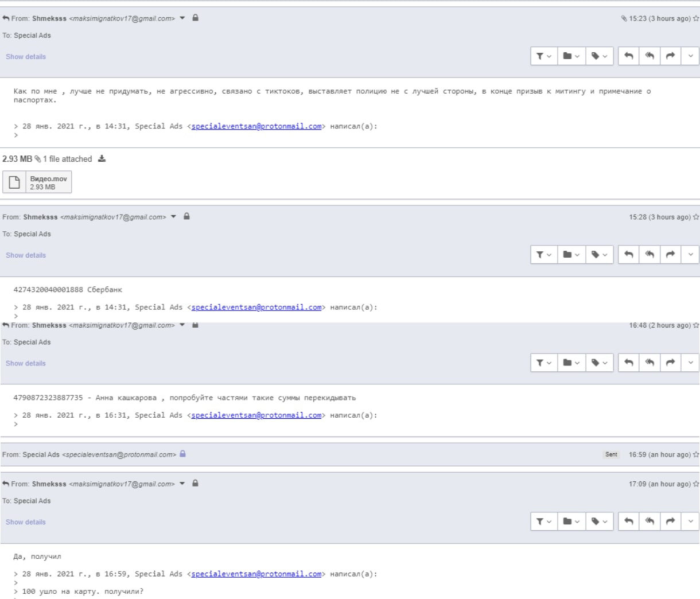This screenshot has width=700, height=599.
Task: Expand the collapsed Sent message from Special Ads
Action: [350, 454]
